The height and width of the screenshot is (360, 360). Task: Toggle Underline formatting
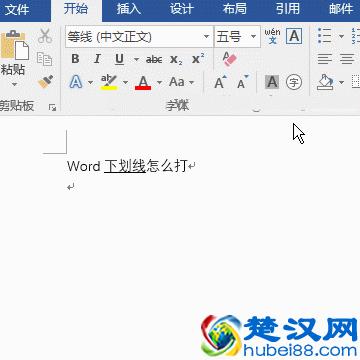click(x=119, y=60)
